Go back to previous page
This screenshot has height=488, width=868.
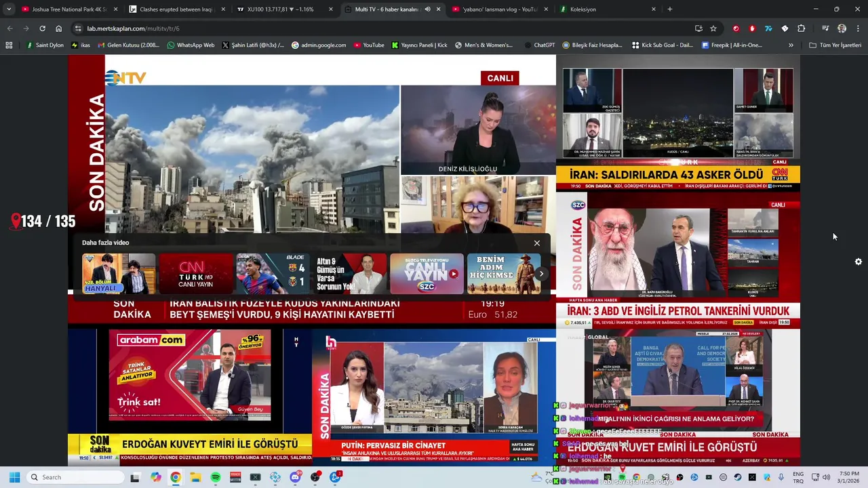(9, 28)
